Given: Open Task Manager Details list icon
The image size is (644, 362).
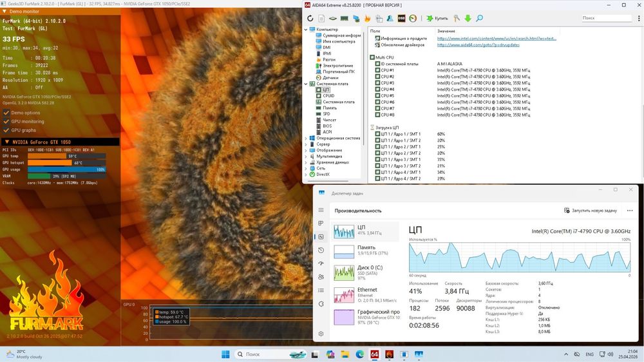Looking at the screenshot, I should [321, 291].
